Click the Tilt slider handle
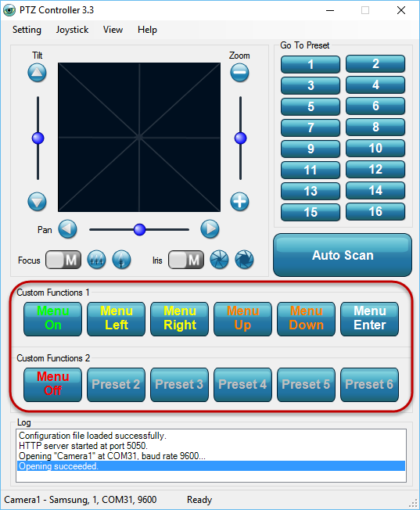This screenshot has width=420, height=510. tap(38, 138)
